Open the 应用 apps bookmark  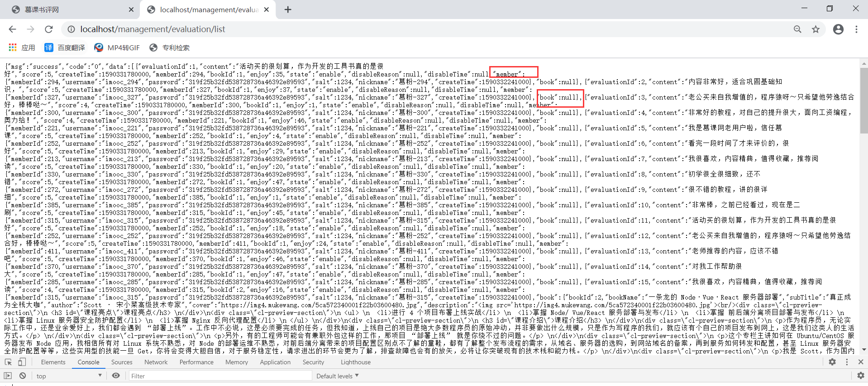pos(22,48)
